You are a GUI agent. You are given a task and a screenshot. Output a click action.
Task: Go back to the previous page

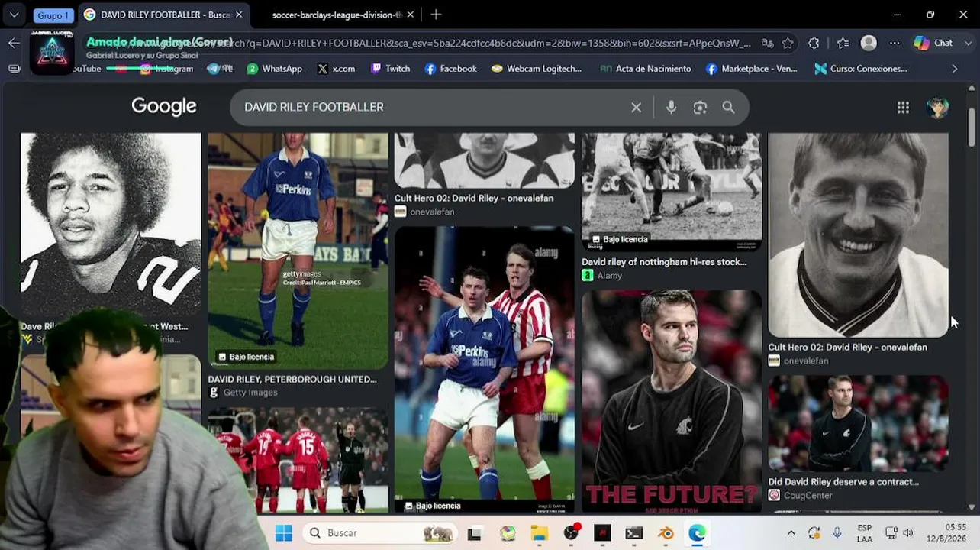pyautogui.click(x=14, y=43)
